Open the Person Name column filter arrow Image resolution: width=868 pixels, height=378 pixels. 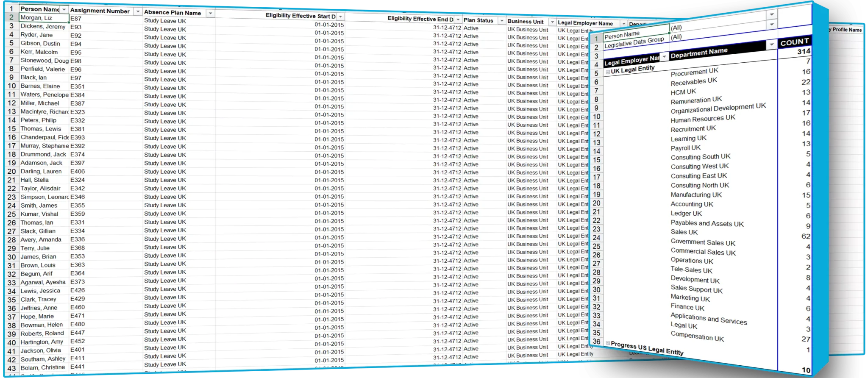(x=64, y=9)
